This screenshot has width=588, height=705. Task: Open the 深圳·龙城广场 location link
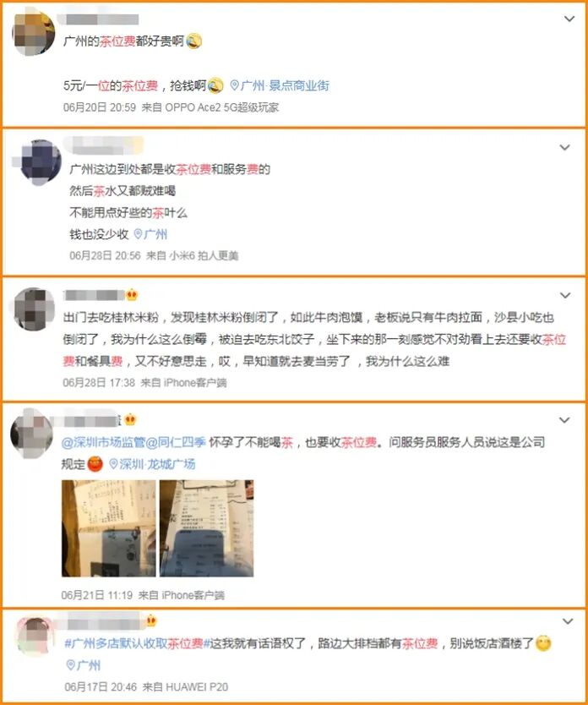coord(152,464)
